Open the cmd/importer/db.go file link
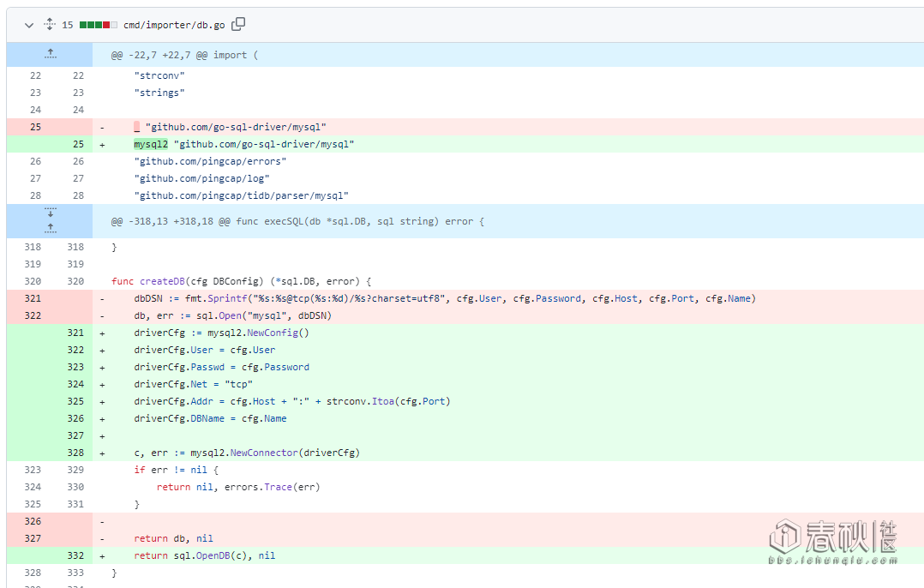This screenshot has width=924, height=588. (174, 25)
